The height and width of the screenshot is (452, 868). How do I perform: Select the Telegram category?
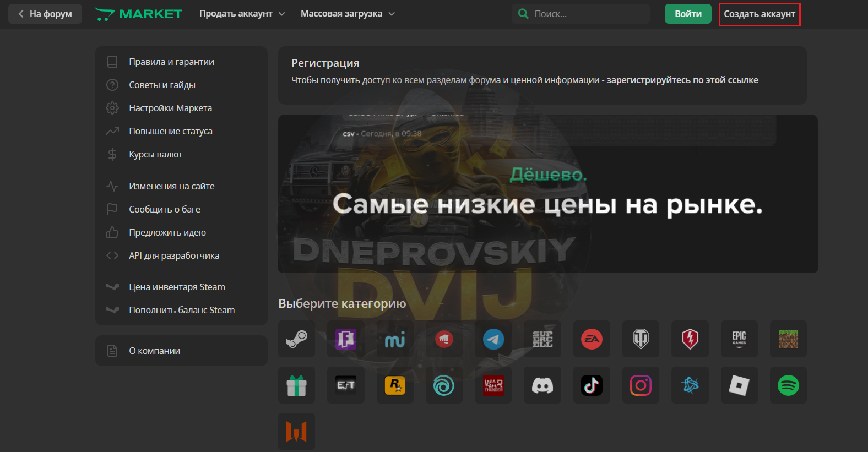(493, 339)
